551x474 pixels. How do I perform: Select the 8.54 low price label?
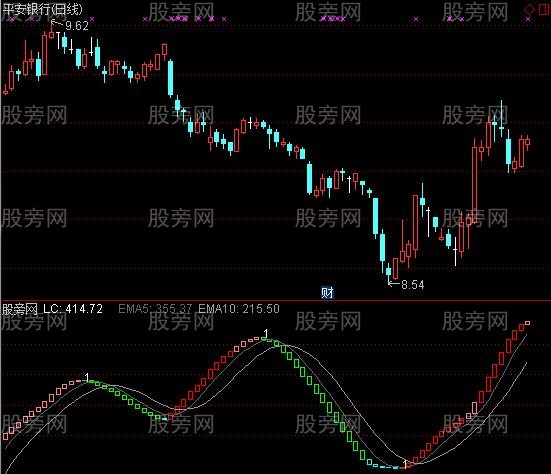pos(413,284)
